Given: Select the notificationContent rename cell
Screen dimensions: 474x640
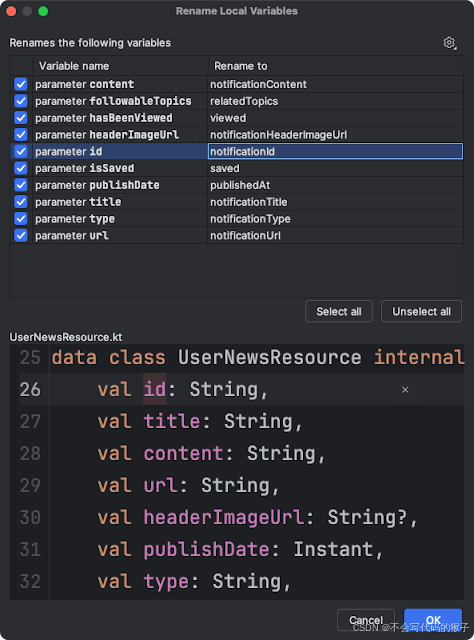Looking at the screenshot, I should 335,84.
